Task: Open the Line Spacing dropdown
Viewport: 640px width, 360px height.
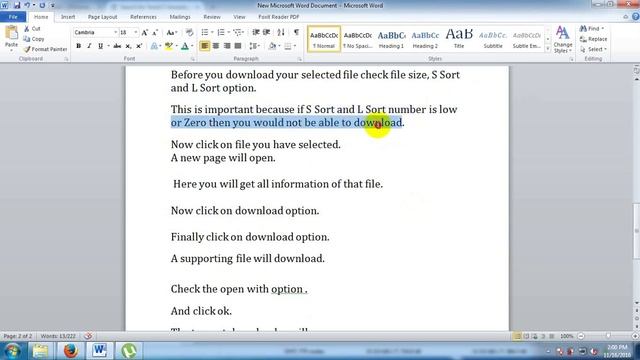Action: [x=254, y=46]
